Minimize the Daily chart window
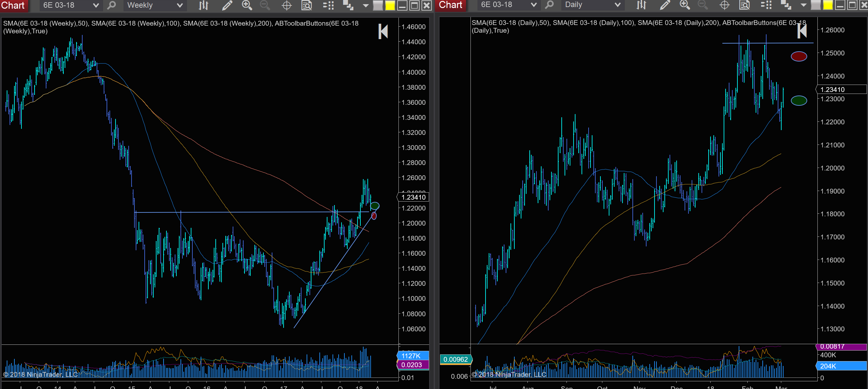This screenshot has height=389, width=868. point(840,5)
